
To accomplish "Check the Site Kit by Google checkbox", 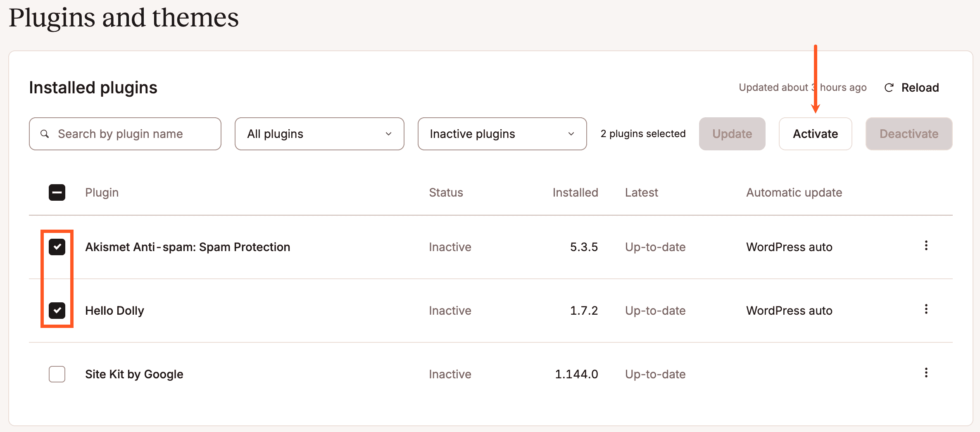I will 57,374.
